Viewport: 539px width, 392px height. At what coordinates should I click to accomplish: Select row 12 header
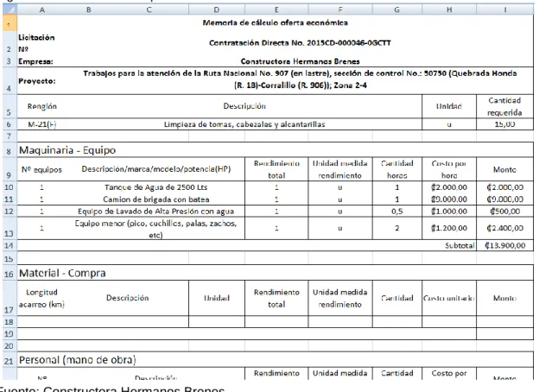pos(10,211)
